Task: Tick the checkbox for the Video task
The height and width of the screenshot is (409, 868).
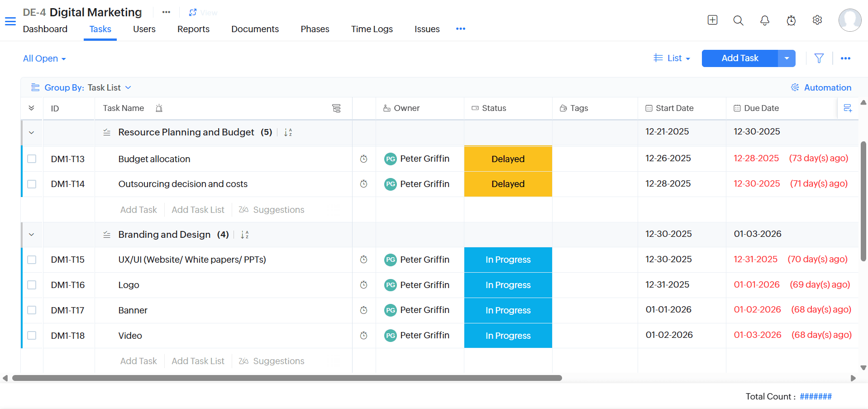Action: [x=32, y=335]
